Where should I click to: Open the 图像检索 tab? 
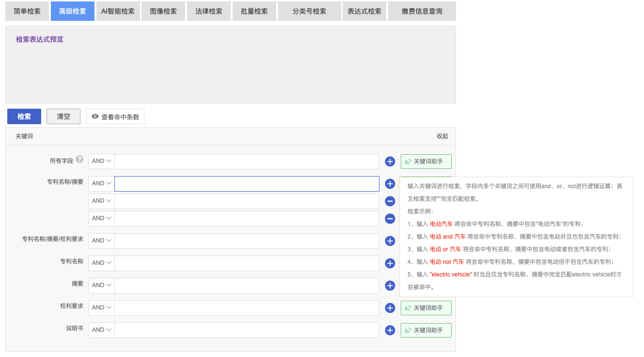163,11
